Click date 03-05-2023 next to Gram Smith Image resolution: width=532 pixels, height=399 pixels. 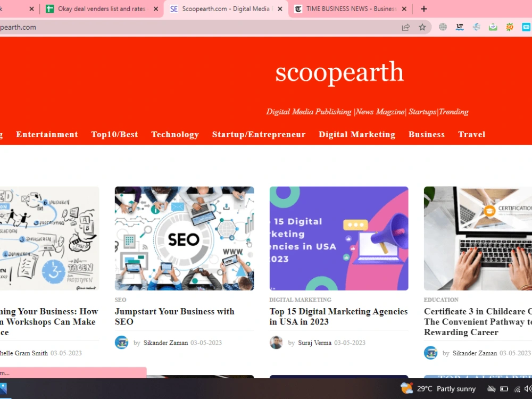66,353
